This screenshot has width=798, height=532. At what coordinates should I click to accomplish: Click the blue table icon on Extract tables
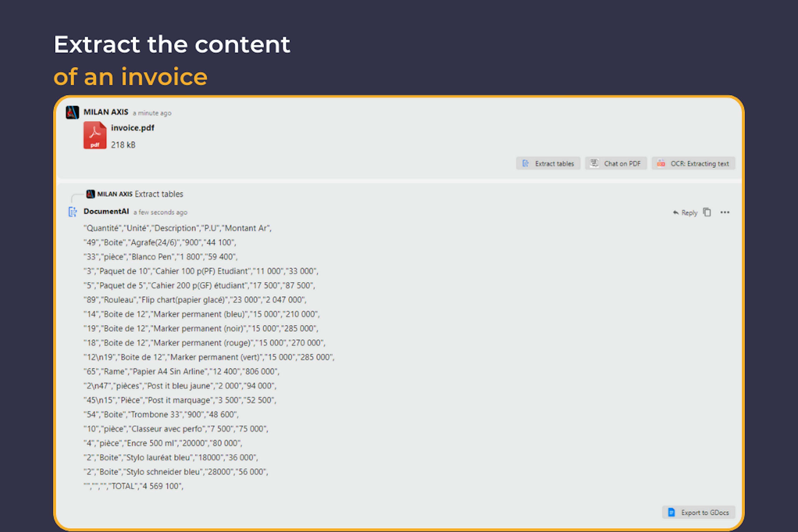tap(526, 163)
